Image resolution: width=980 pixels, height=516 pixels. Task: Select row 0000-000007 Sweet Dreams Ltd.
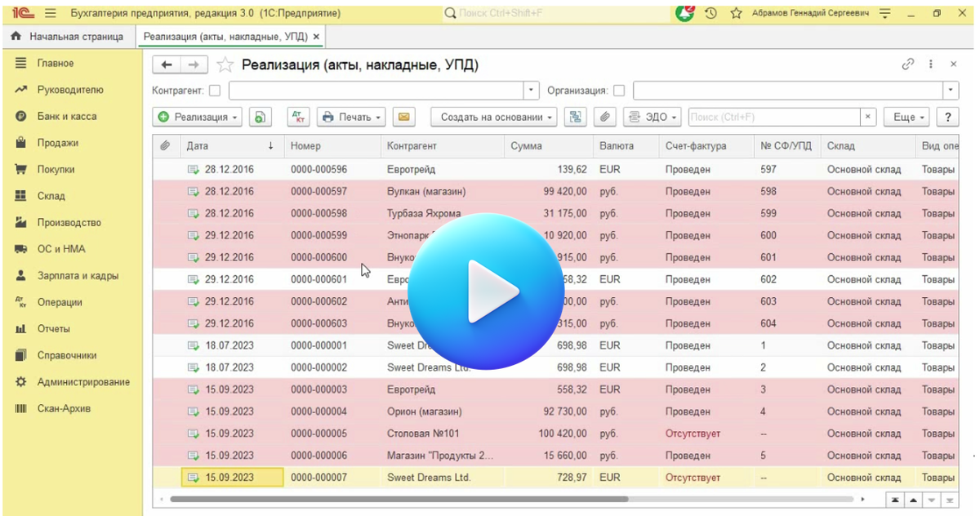click(x=555, y=477)
